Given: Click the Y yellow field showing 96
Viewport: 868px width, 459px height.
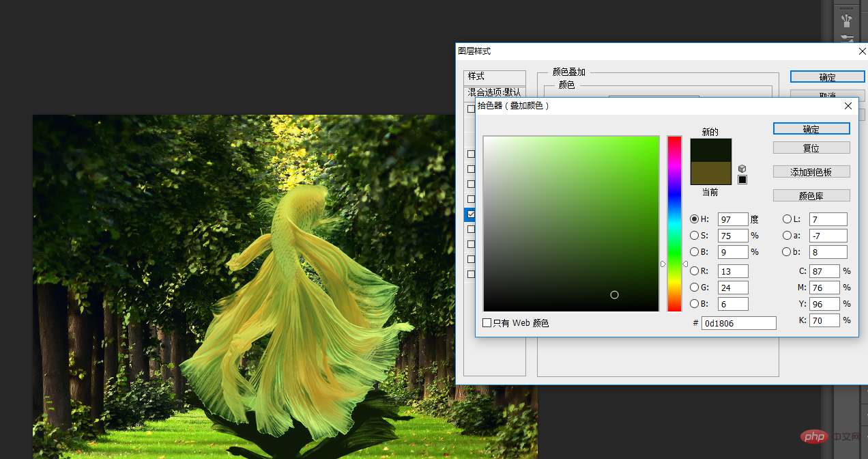Looking at the screenshot, I should 824,304.
